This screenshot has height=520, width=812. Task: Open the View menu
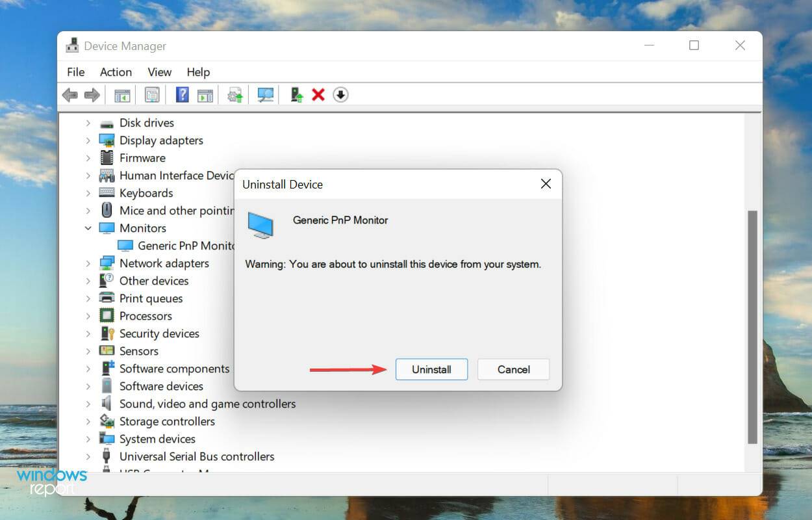click(x=159, y=72)
